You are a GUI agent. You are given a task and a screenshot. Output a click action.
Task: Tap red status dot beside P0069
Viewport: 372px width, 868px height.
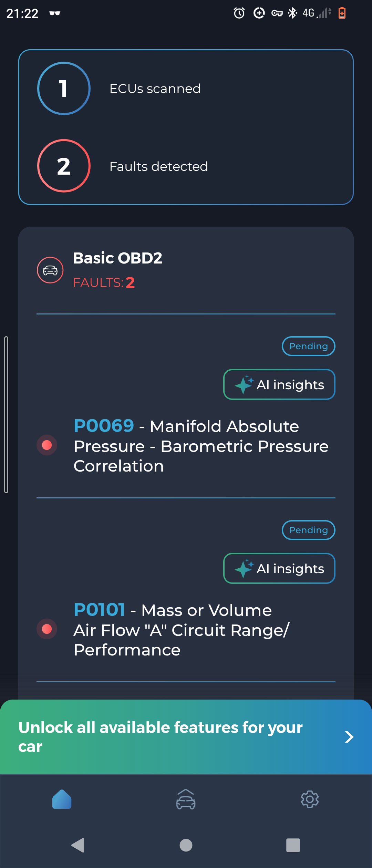pyautogui.click(x=47, y=445)
